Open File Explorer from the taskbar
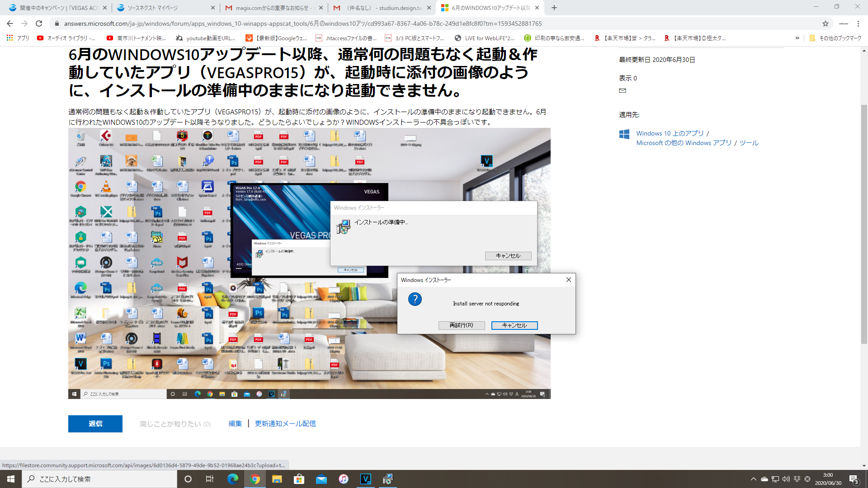868x488 pixels. pyautogui.click(x=277, y=479)
